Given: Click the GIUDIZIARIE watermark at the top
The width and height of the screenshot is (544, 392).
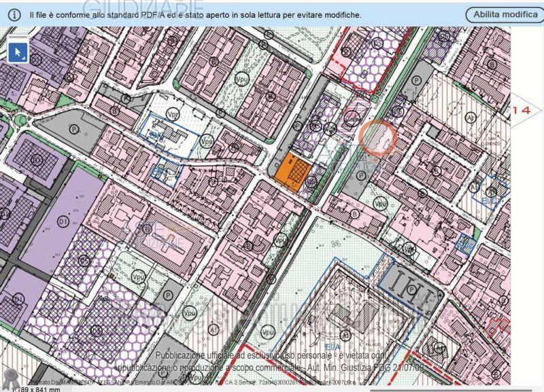Looking at the screenshot, I should pyautogui.click(x=136, y=7).
